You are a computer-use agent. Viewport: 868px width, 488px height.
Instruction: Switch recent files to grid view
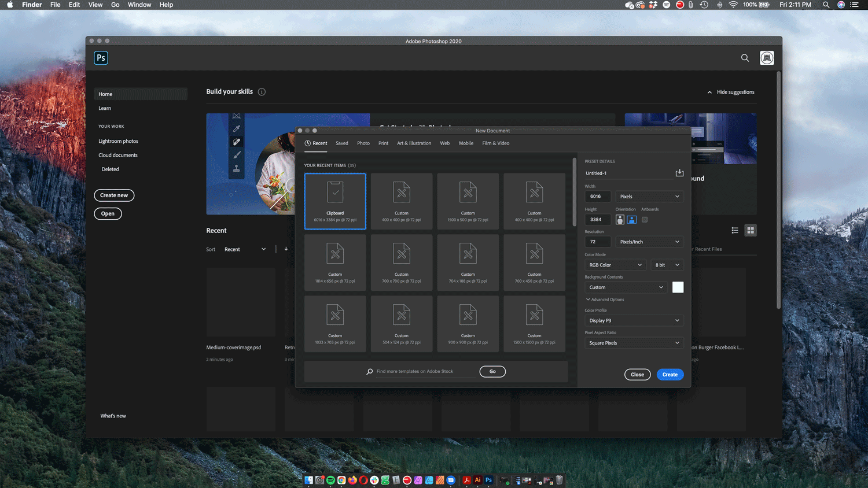751,230
